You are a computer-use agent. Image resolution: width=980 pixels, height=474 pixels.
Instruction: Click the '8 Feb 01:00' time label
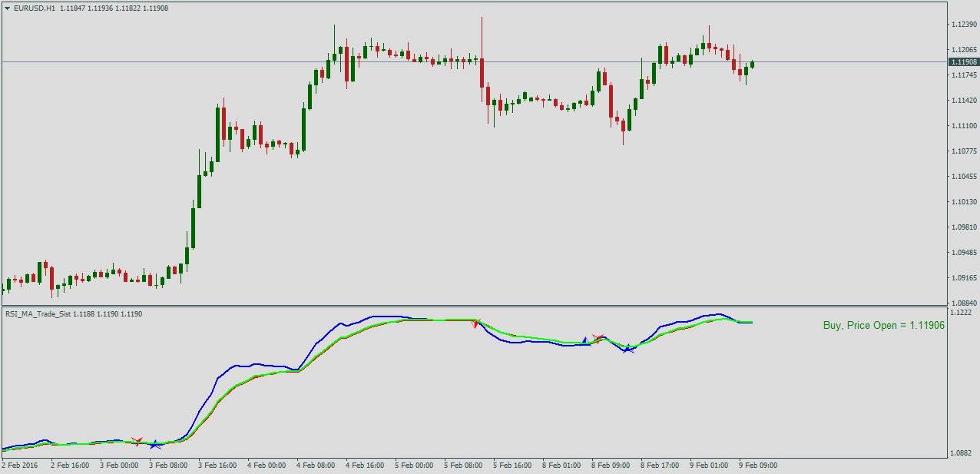click(561, 465)
